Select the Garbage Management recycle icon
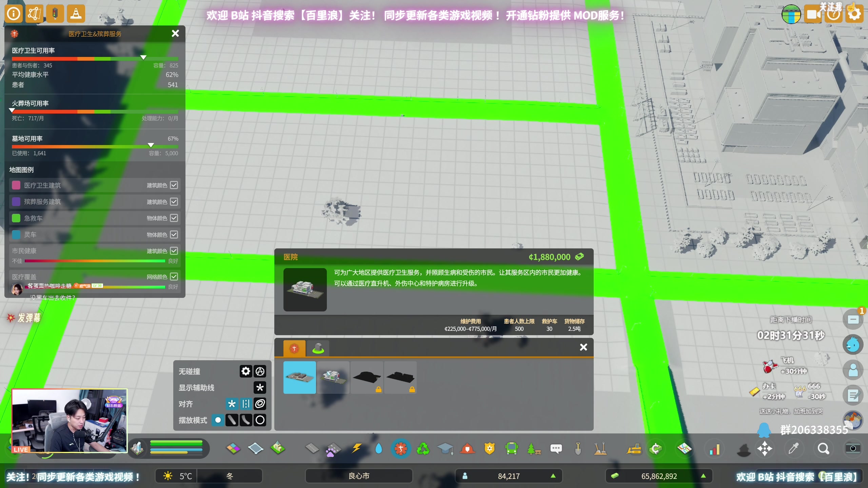This screenshot has width=868, height=488. click(423, 449)
